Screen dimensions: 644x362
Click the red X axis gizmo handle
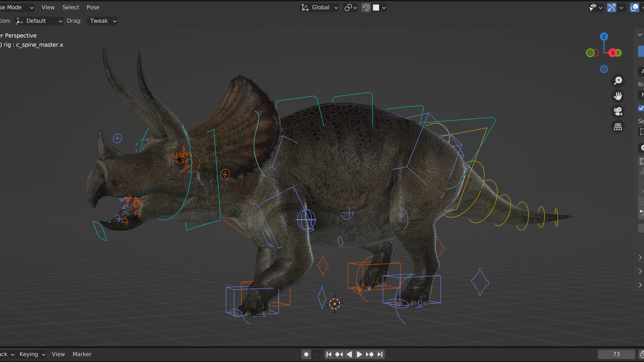tap(612, 53)
